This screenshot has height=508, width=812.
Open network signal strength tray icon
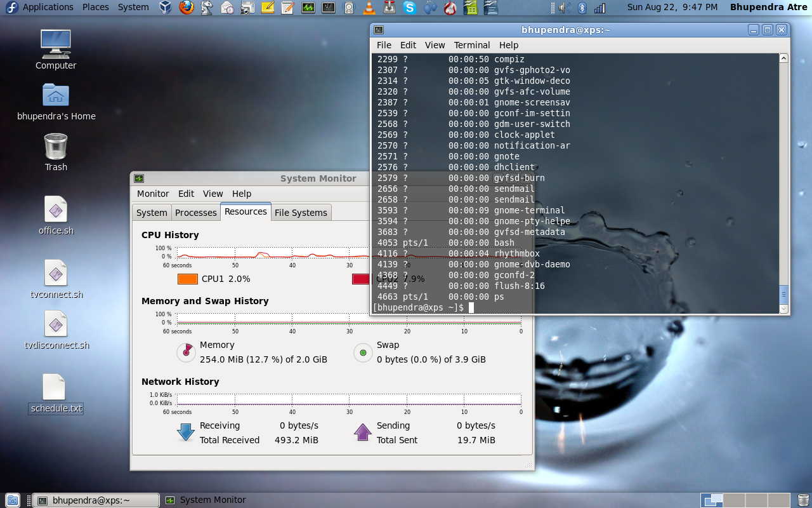[599, 8]
